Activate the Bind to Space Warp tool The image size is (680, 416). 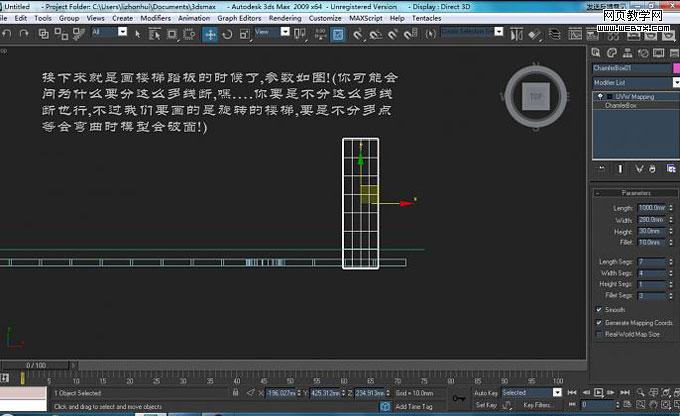click(x=78, y=34)
